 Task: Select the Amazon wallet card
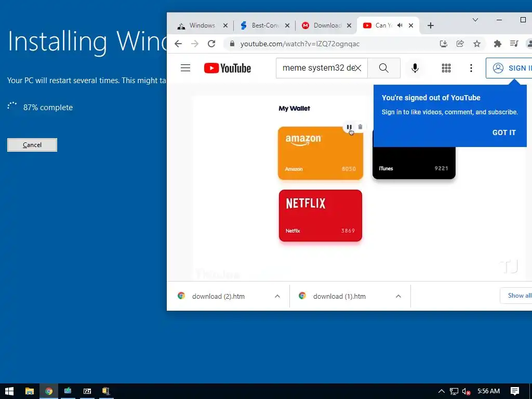coord(320,153)
